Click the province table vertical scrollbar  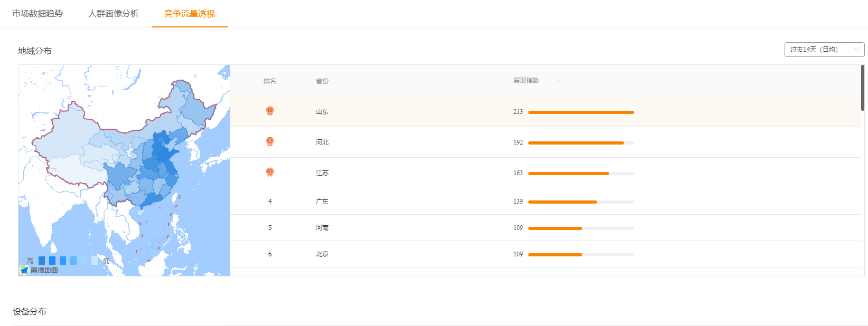pos(863,88)
